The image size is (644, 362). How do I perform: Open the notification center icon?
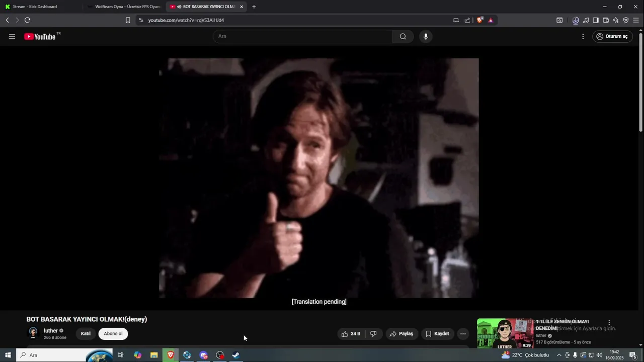point(633,355)
